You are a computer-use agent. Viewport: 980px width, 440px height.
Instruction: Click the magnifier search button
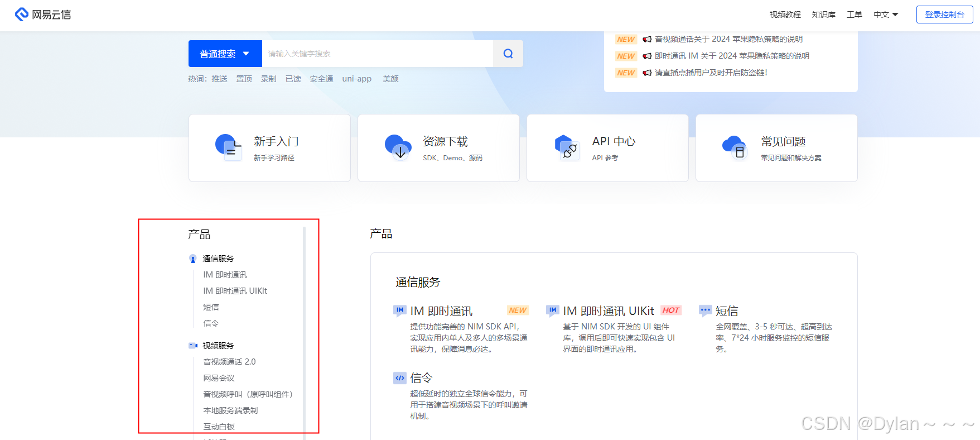(x=508, y=54)
